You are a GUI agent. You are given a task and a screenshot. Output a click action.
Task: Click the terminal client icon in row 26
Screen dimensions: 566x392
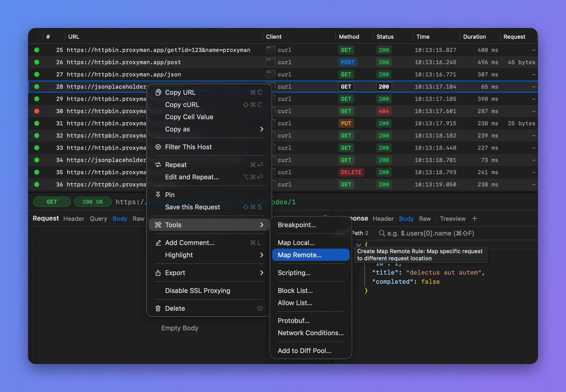[270, 62]
